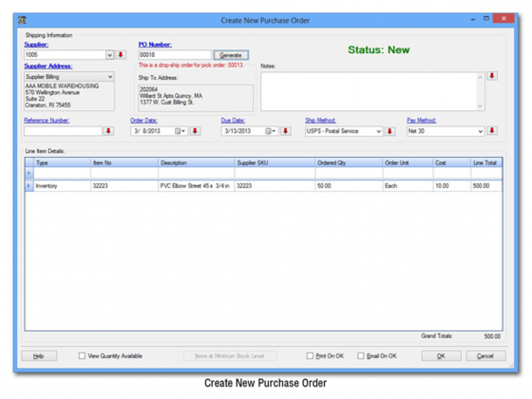Sort by the Line Total column header
Image resolution: width=532 pixels, height=399 pixels.
click(486, 163)
